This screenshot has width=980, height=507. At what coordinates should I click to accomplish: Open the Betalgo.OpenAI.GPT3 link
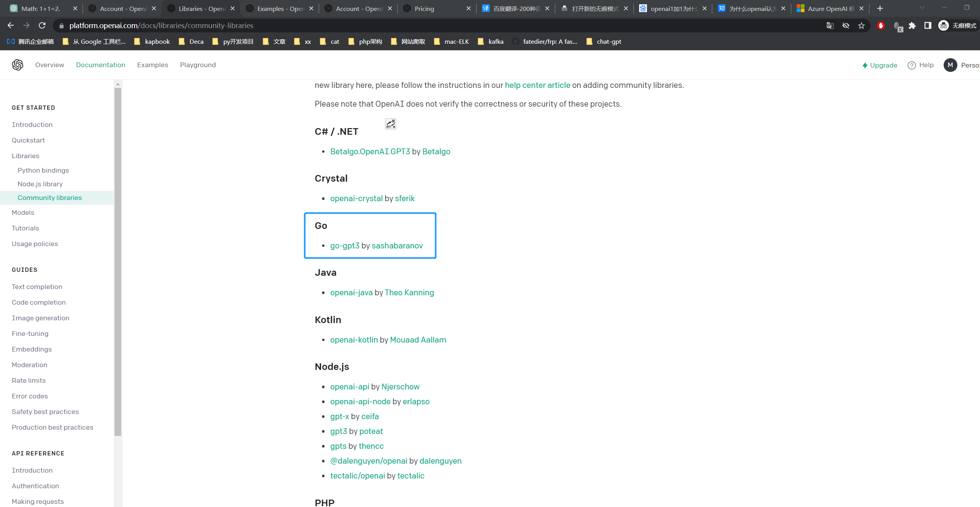click(x=370, y=152)
